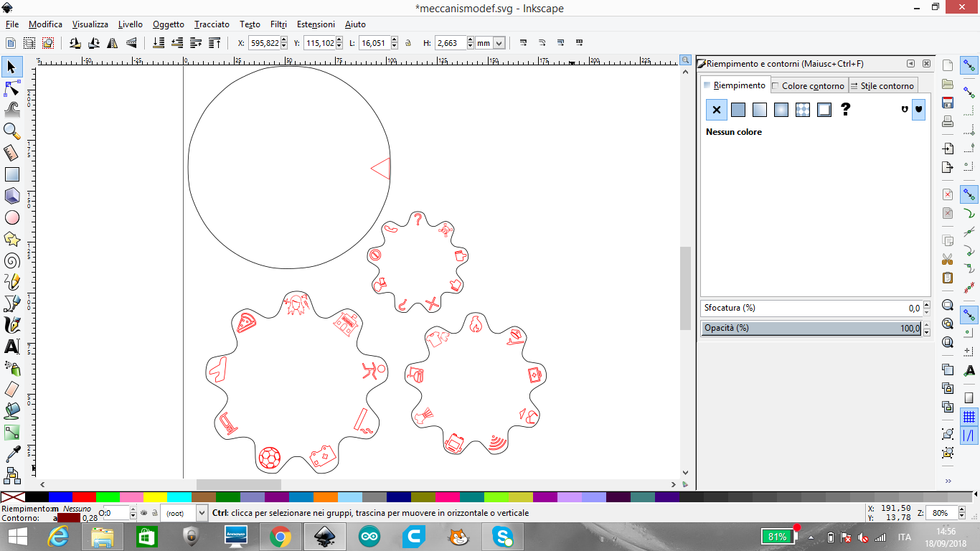The image size is (980, 551).
Task: Click the Open document folder icon
Action: tap(948, 84)
